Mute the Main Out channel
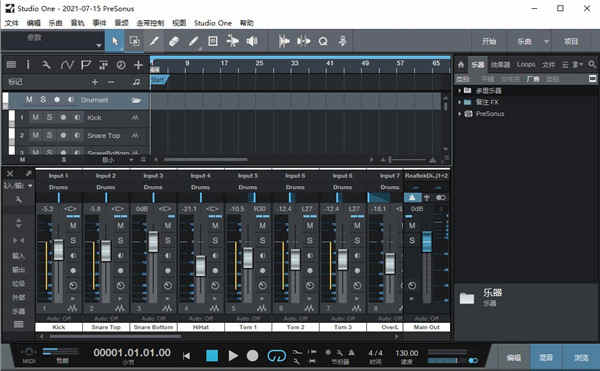The image size is (600, 371). tap(412, 226)
